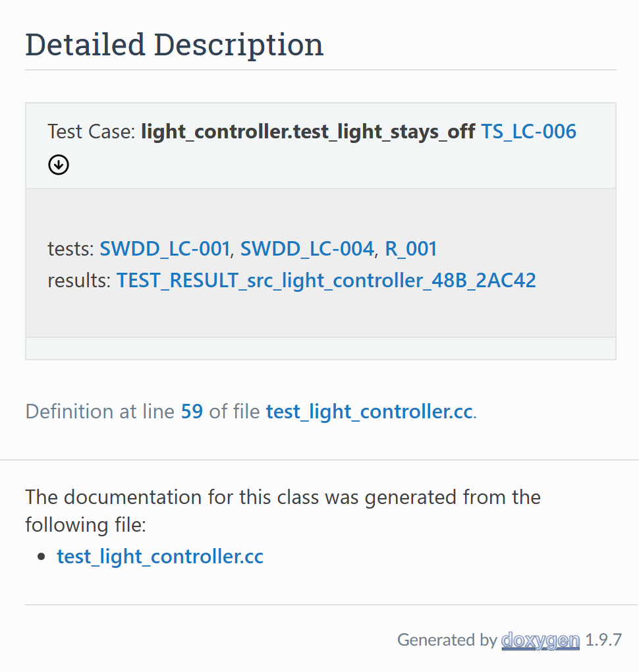639x672 pixels.
Task: Open the TS_LC-006 need link
Action: point(528,132)
